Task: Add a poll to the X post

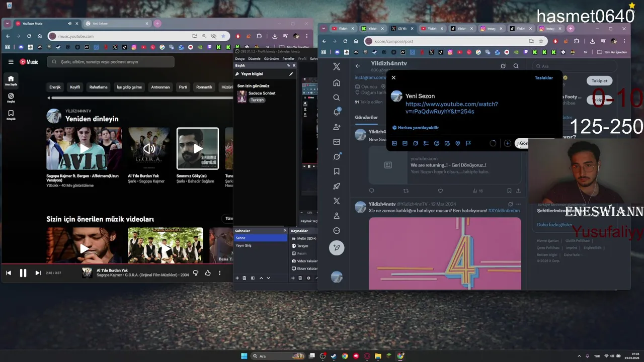Action: (426, 143)
